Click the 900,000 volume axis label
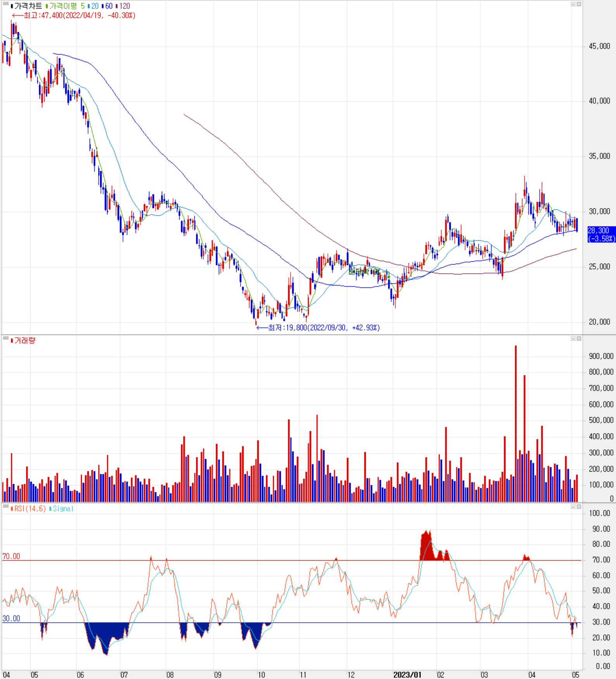This screenshot has height=679, width=616. point(601,356)
